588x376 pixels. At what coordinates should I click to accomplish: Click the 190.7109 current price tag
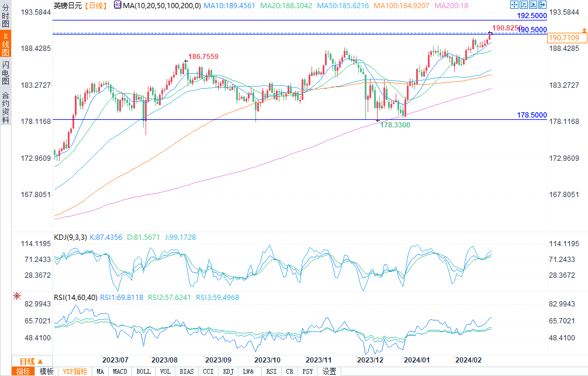(x=563, y=37)
